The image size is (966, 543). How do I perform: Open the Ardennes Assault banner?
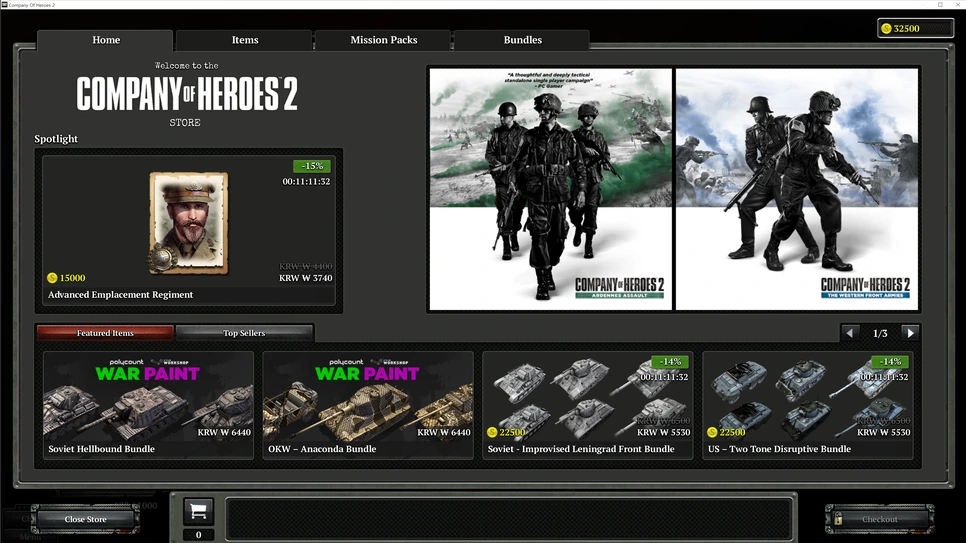click(x=551, y=189)
